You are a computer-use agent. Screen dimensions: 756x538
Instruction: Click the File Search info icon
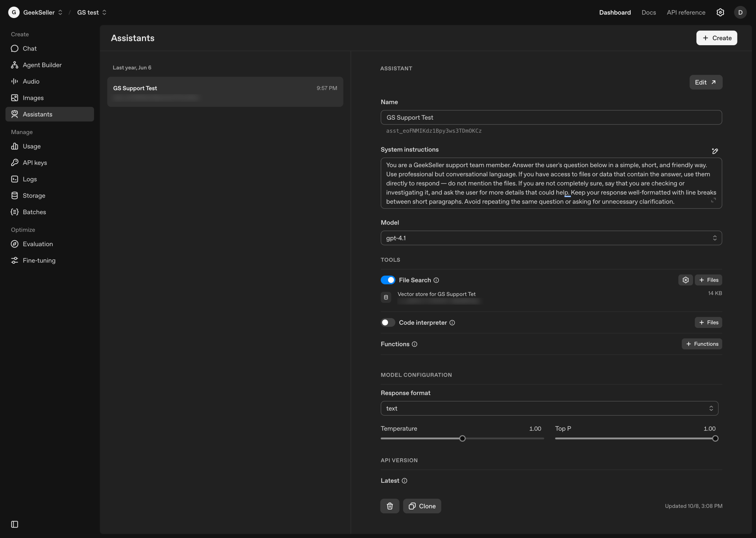pos(436,280)
